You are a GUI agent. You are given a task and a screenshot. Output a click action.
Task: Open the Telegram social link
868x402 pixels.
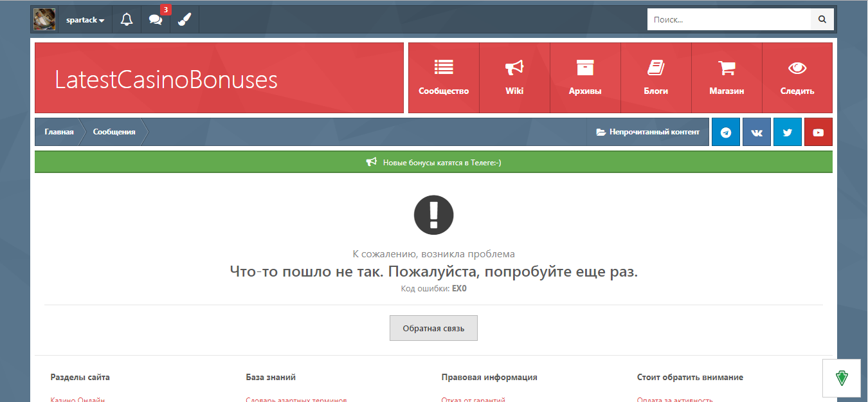coord(726,132)
